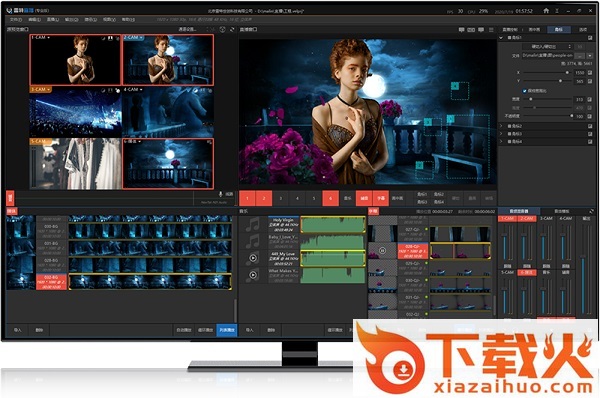
Task: Open the first menu in menu bar
Action: tap(16, 19)
